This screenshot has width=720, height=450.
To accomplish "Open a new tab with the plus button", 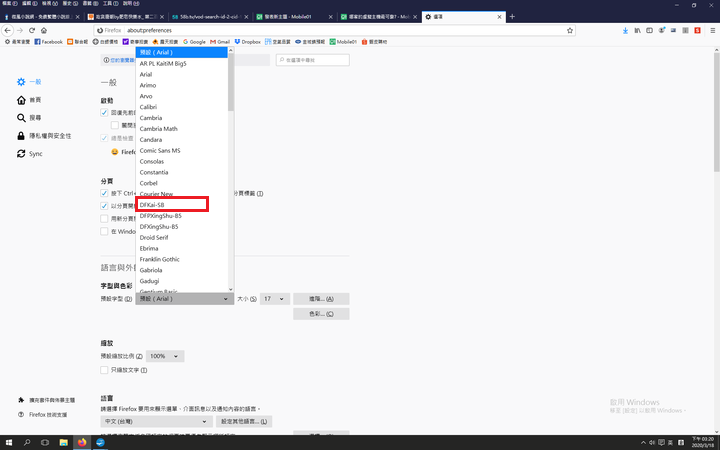I will [x=512, y=17].
